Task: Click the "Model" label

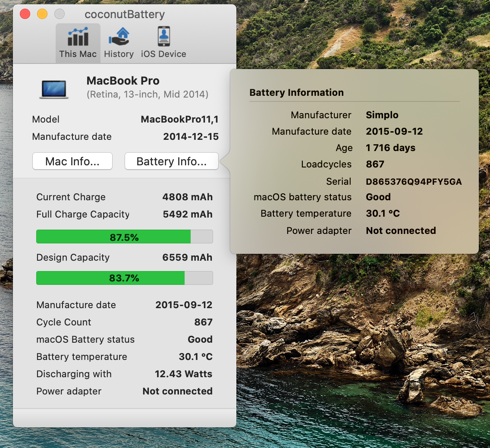Action: pos(46,119)
